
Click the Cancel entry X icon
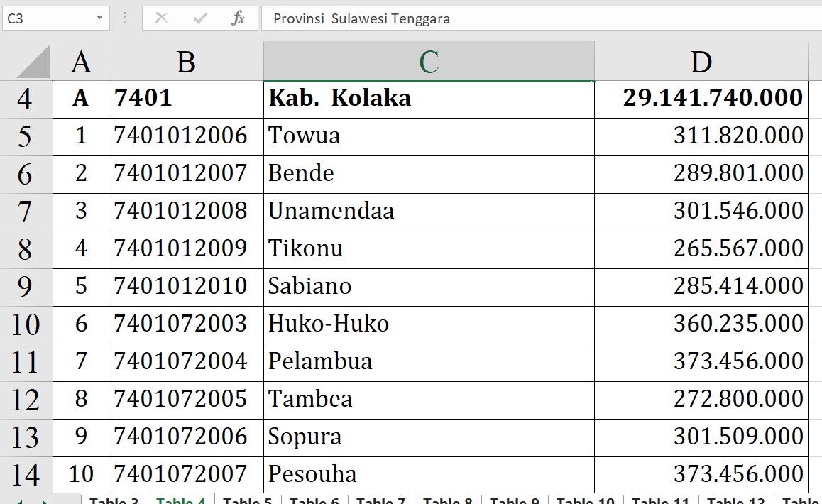(161, 18)
